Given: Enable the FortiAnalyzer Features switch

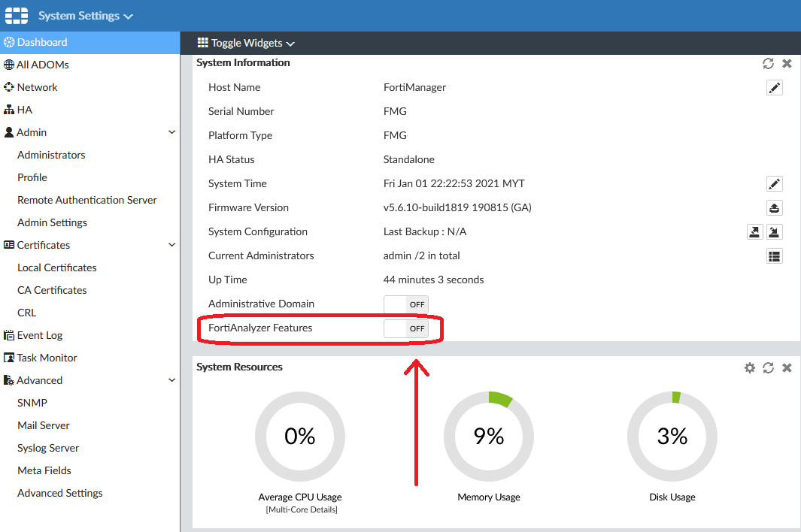Looking at the screenshot, I should (405, 328).
